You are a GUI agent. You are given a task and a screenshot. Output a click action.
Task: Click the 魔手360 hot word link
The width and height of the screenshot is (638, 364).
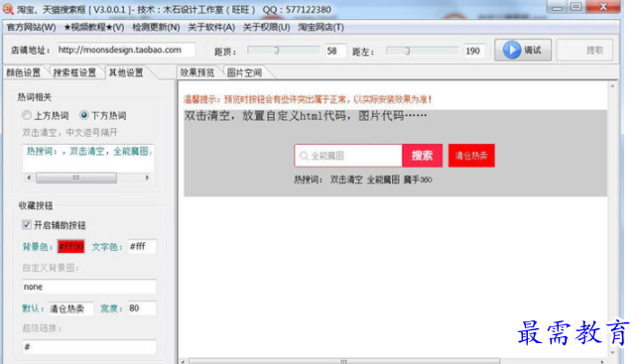[418, 180]
